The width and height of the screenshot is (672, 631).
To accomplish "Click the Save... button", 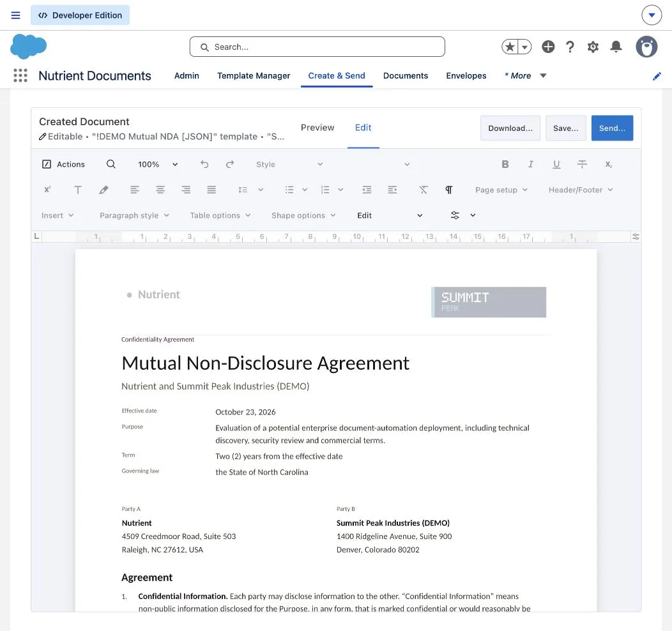I will coord(566,128).
